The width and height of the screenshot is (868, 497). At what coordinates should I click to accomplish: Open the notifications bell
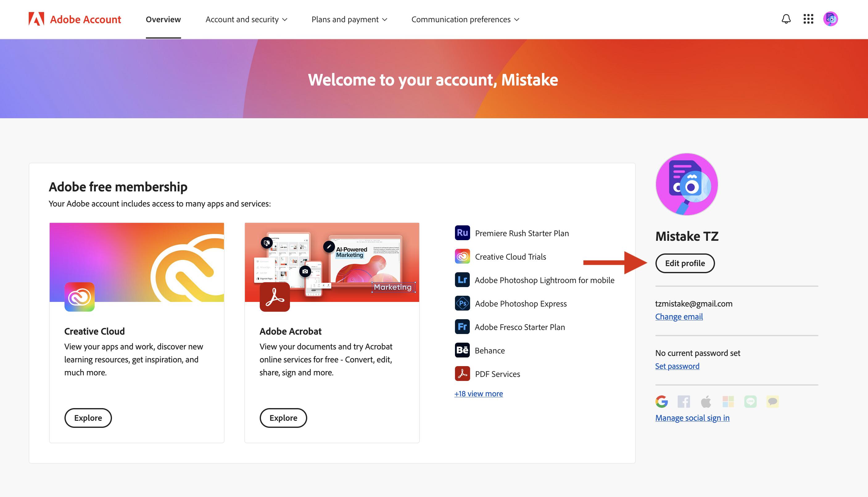tap(786, 19)
